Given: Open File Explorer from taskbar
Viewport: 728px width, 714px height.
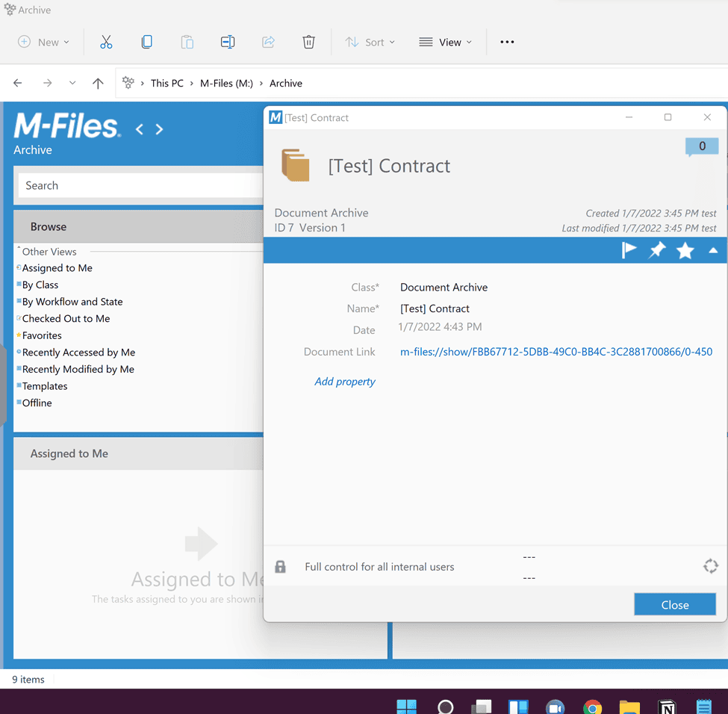Looking at the screenshot, I should 629,707.
